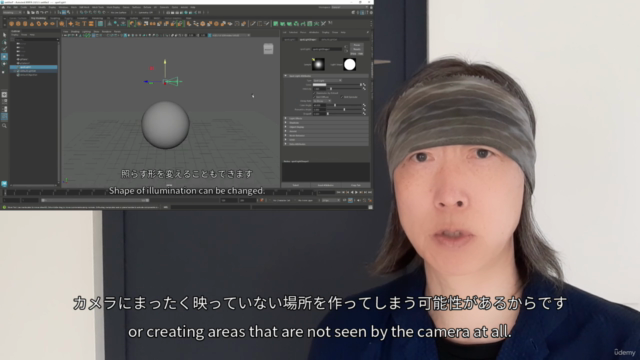Open the Decay Rate dropdown
Screen dimensions: 640x360
(322, 101)
